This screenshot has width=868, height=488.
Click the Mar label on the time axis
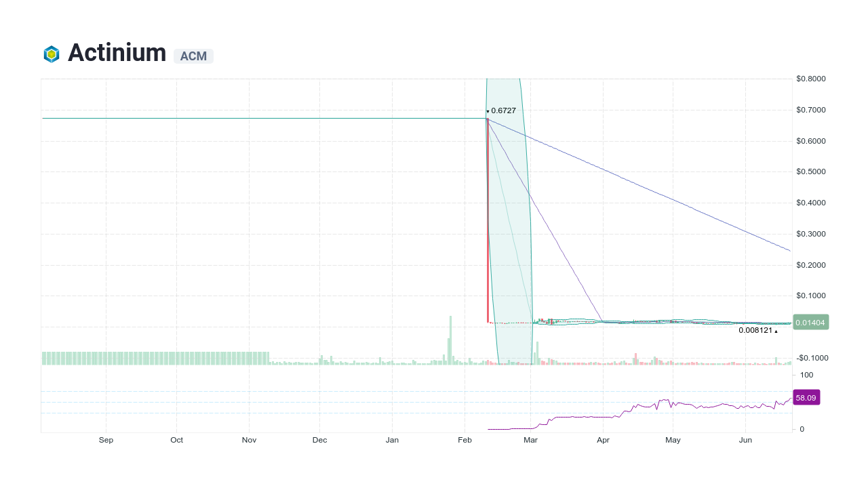click(530, 440)
